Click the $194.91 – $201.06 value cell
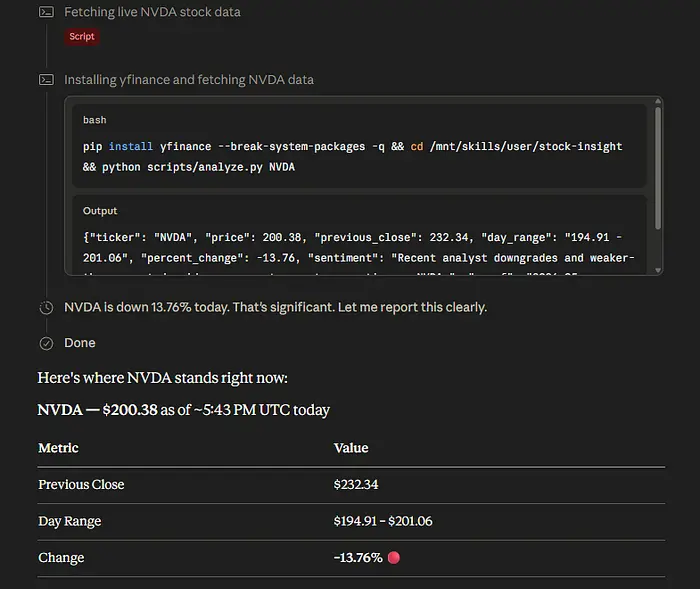Viewport: 700px width, 589px height. 383,521
